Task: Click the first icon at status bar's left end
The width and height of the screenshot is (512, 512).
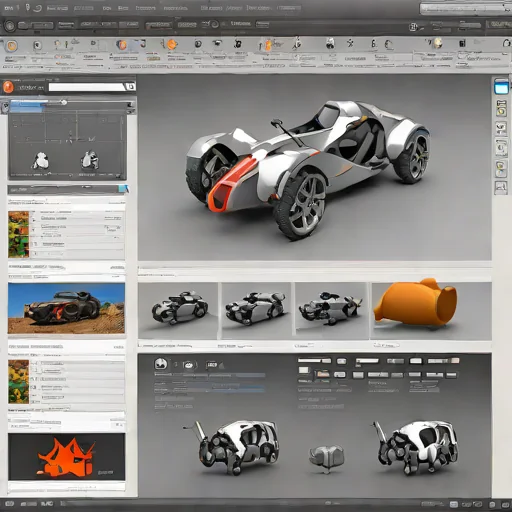Action: coord(10,504)
